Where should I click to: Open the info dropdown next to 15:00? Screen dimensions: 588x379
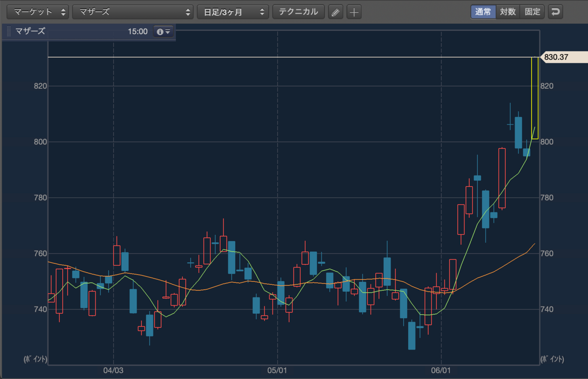pyautogui.click(x=163, y=31)
